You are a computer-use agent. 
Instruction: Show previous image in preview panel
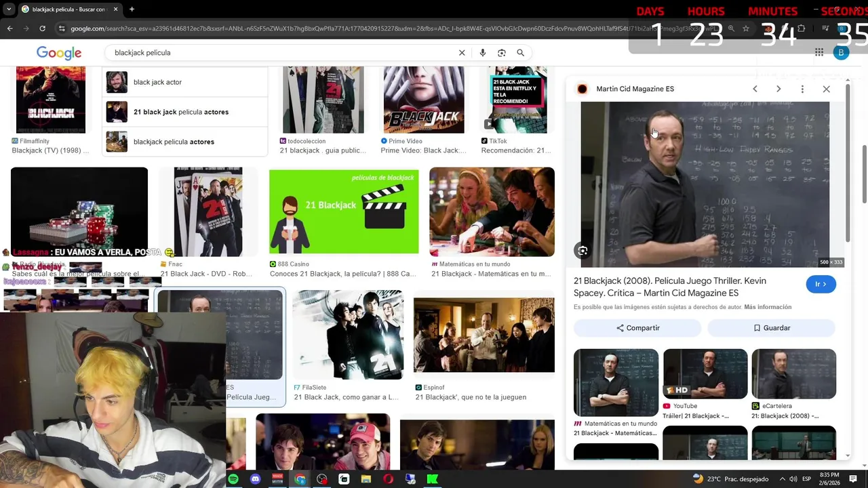click(755, 89)
